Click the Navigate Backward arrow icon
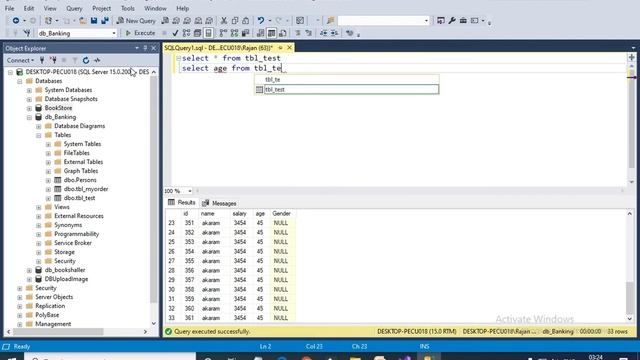Image resolution: width=640 pixels, height=360 pixels. [x=16, y=20]
